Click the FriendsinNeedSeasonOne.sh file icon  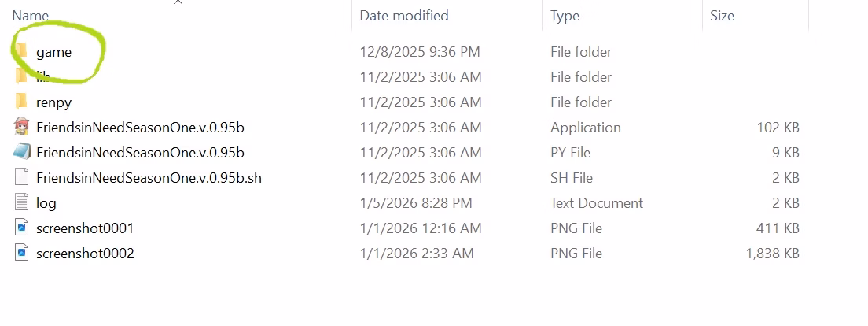click(x=21, y=177)
